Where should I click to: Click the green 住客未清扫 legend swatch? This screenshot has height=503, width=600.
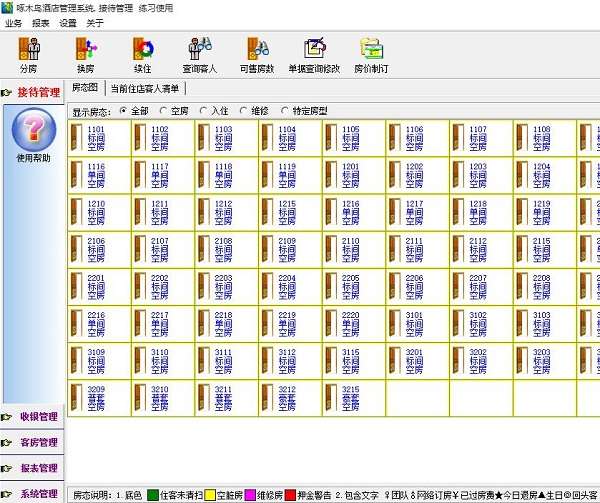pos(153,495)
